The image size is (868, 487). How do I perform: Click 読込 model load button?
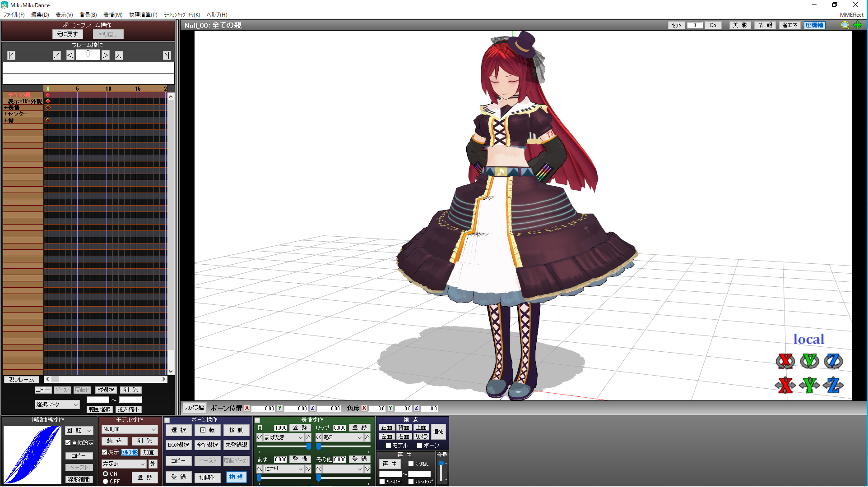click(115, 441)
